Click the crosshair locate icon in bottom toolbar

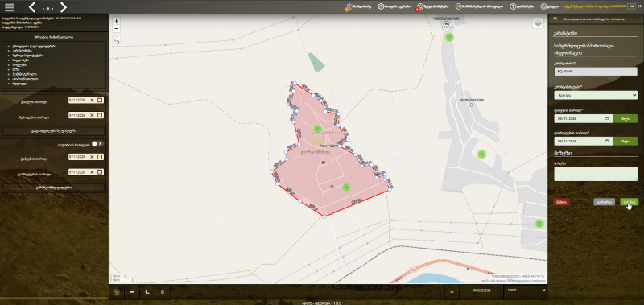pyautogui.click(x=452, y=292)
